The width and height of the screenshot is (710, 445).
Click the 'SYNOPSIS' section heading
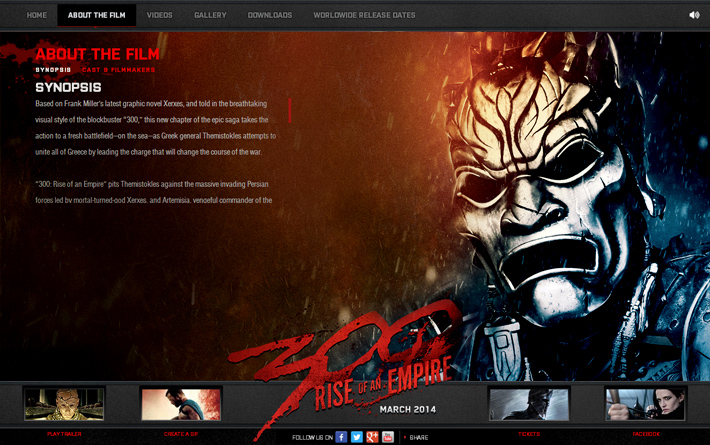click(68, 87)
